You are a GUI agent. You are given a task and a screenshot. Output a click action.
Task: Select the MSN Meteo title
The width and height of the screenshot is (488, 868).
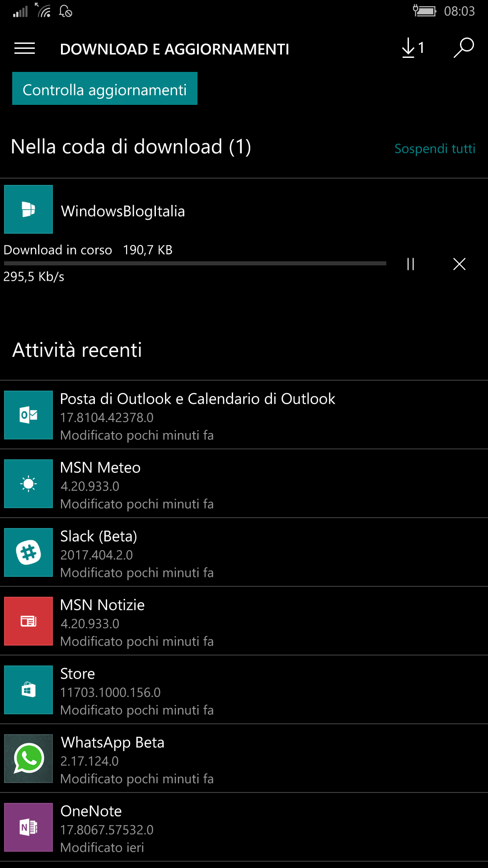tap(100, 467)
